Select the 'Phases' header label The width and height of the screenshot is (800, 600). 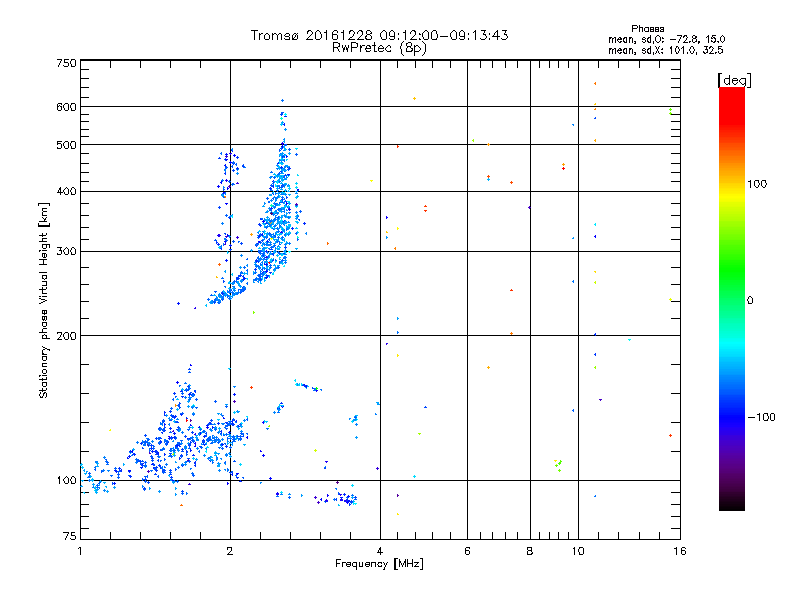click(647, 29)
